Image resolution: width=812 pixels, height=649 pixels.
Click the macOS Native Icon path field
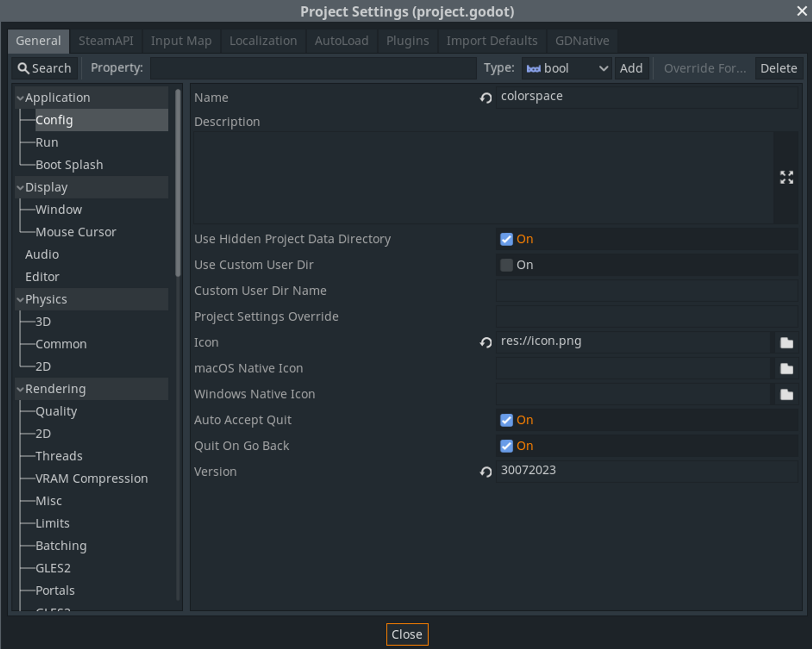tap(633, 369)
